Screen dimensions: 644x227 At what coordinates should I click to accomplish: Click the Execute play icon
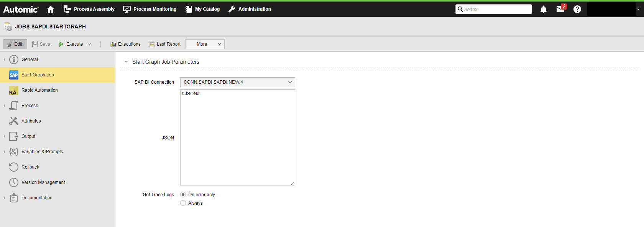click(61, 44)
